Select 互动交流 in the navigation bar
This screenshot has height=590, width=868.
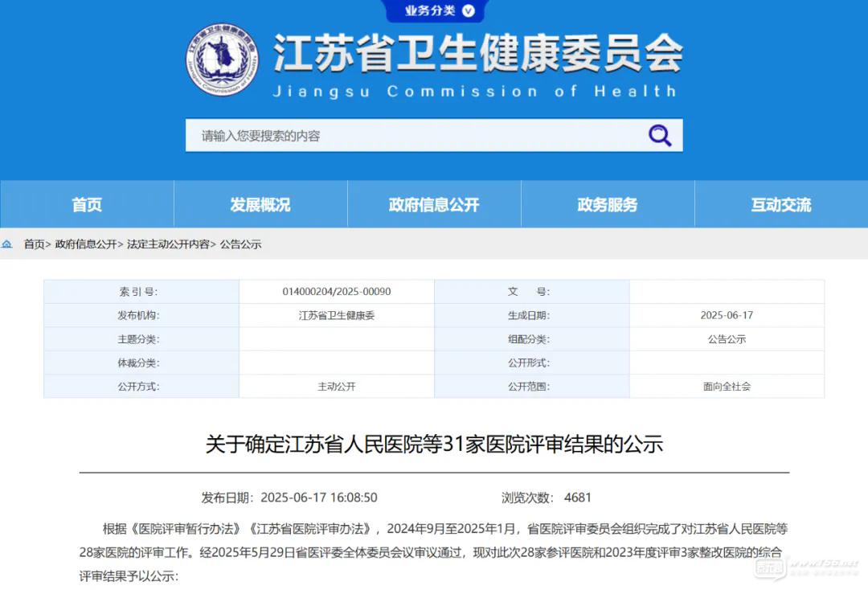tap(781, 205)
